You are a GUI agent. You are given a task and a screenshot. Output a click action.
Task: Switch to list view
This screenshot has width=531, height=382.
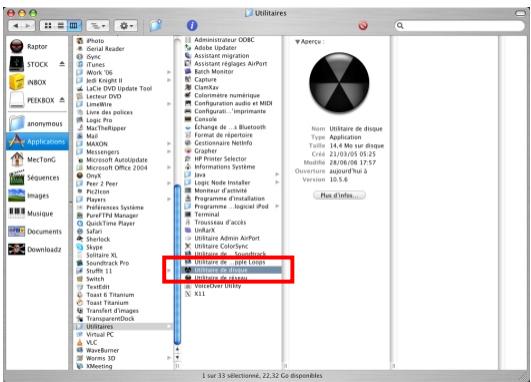[61, 26]
